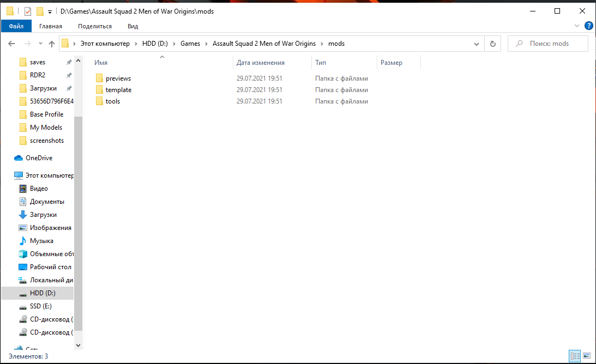Switch to details view layout icon
The image size is (596, 364).
pyautogui.click(x=575, y=356)
